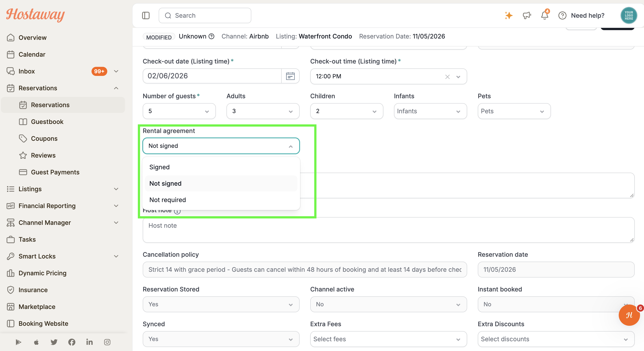Clear the check-out time value

click(x=447, y=77)
